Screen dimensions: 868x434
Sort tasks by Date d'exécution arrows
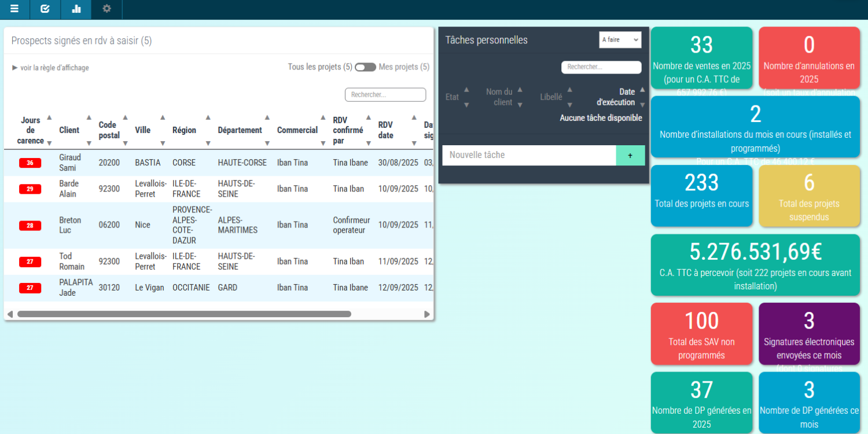pyautogui.click(x=642, y=97)
